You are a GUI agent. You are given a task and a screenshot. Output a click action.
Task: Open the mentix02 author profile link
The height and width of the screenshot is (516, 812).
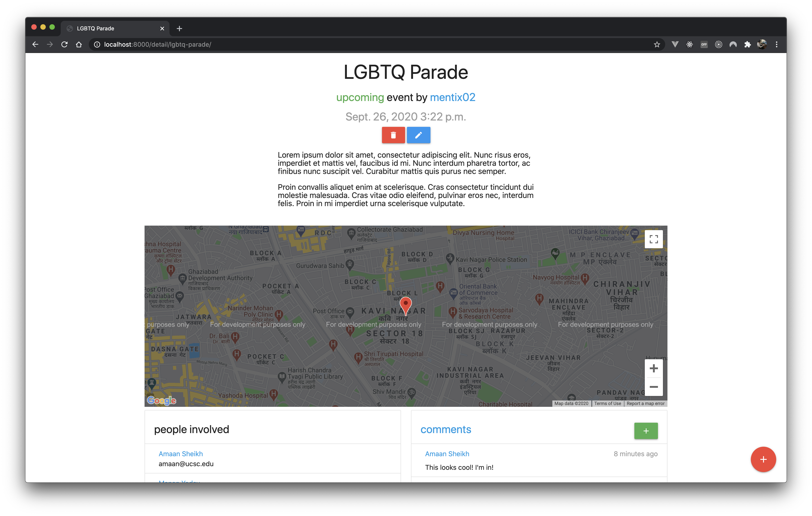pos(452,97)
